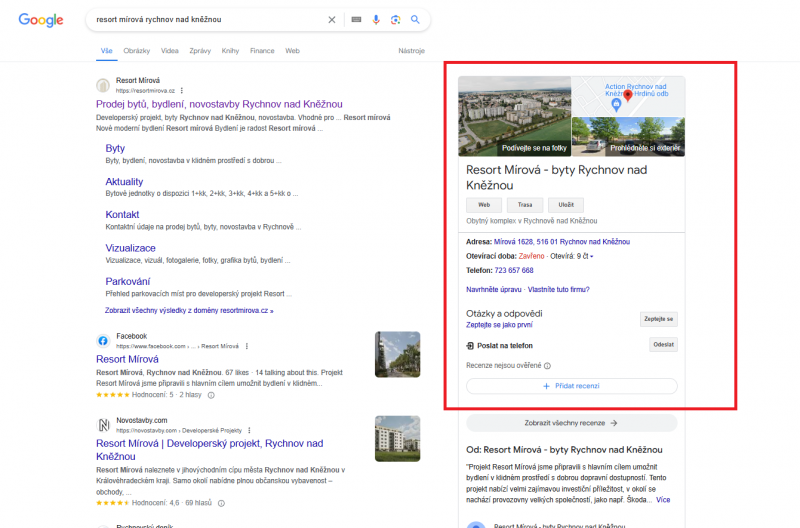Image resolution: width=800 pixels, height=528 pixels.
Task: Switch to the Finance tab
Action: [x=262, y=51]
